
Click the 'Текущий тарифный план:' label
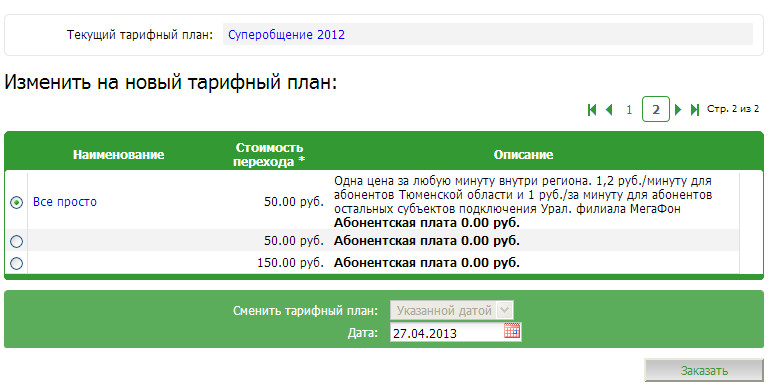tap(140, 35)
